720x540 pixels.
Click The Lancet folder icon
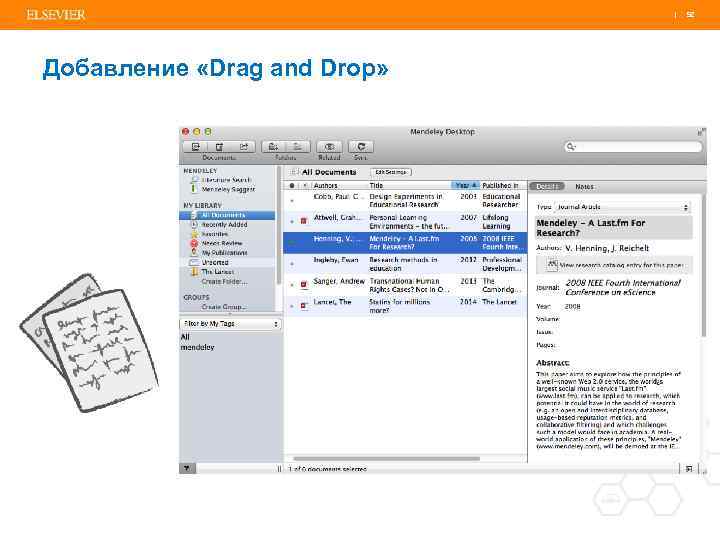pyautogui.click(x=194, y=272)
